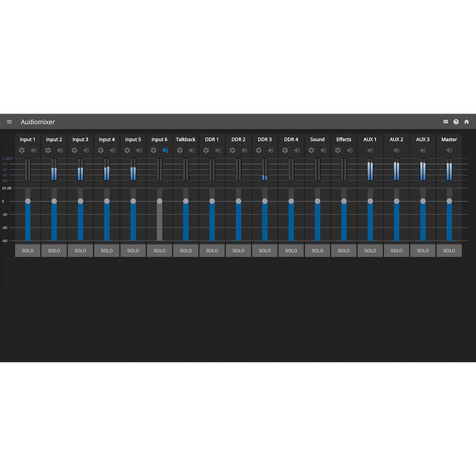
Task: Click the home icon in the title bar
Action: [466, 122]
